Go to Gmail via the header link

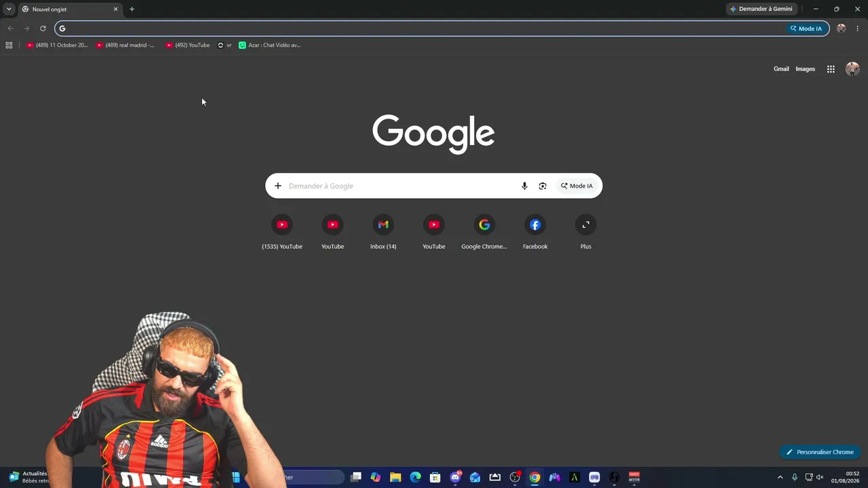click(781, 69)
